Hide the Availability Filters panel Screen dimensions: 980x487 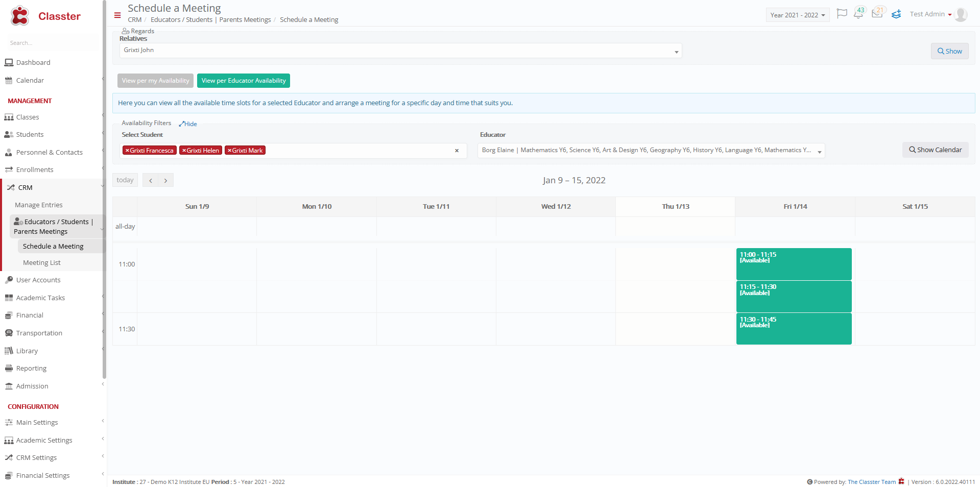point(188,124)
